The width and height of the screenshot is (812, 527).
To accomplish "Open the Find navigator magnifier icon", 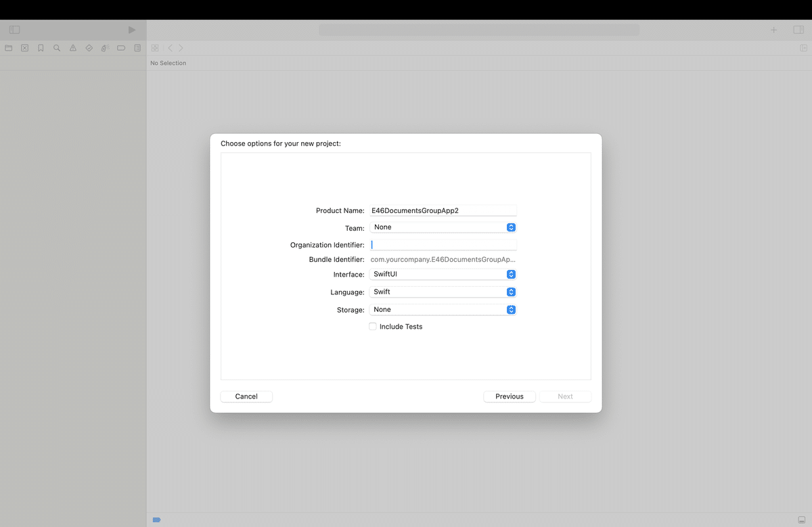I will [57, 48].
